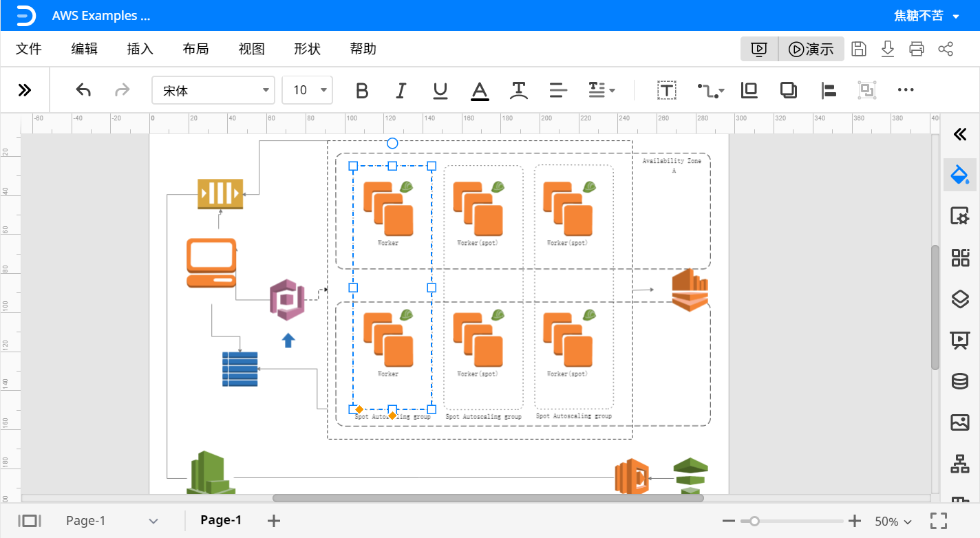The width and height of the screenshot is (980, 538).
Task: Open the data panel
Action: [x=960, y=381]
